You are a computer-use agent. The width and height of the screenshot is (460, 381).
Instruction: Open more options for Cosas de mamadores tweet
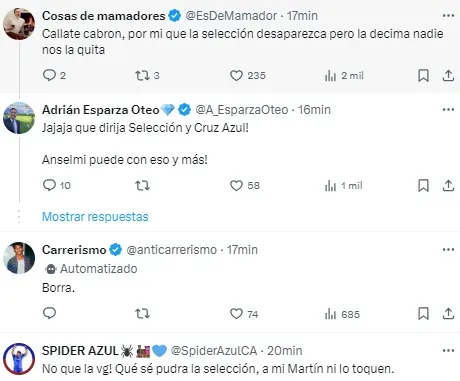[x=448, y=16]
